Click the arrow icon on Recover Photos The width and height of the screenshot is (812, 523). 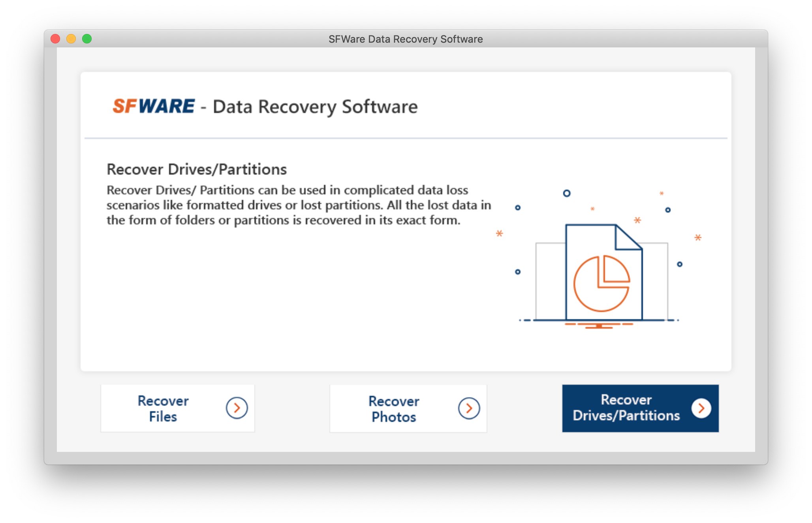point(469,408)
